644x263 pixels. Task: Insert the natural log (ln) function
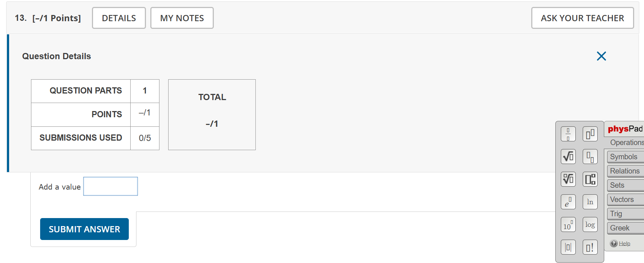coord(590,202)
